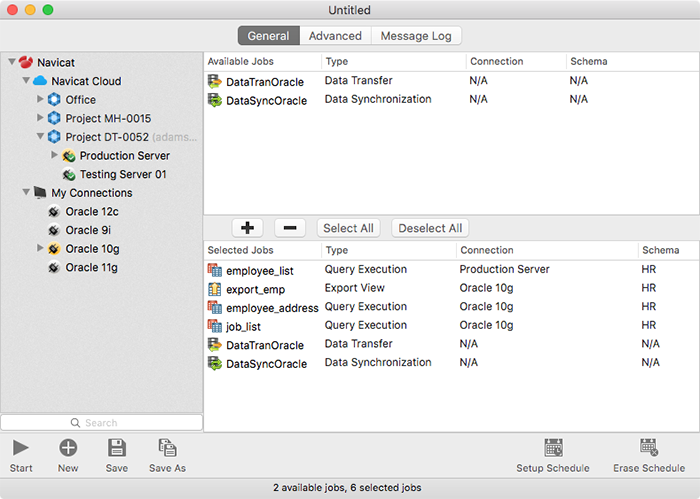Image resolution: width=700 pixels, height=499 pixels.
Task: Click the export_emp export icon
Action: [215, 289]
